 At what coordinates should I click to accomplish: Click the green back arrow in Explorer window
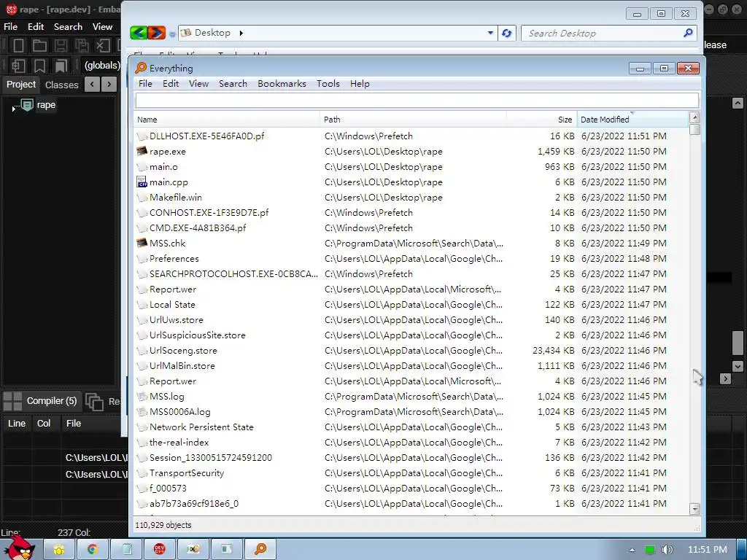tap(139, 32)
